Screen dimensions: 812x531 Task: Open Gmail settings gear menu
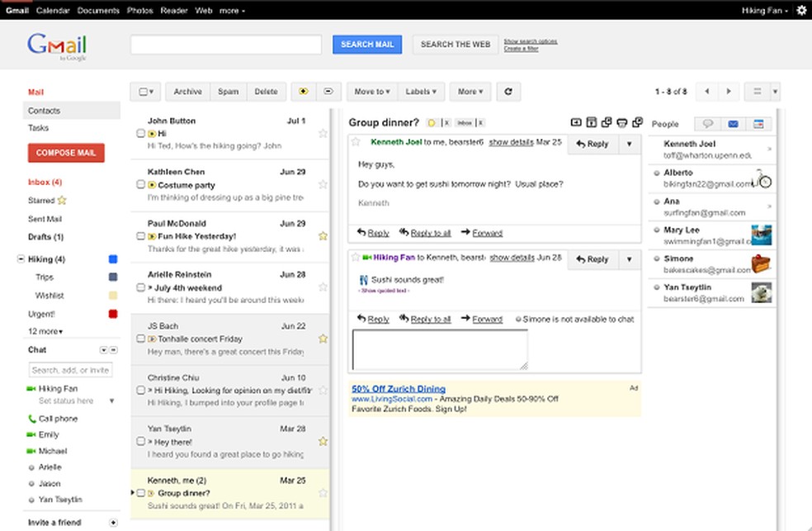pos(799,10)
